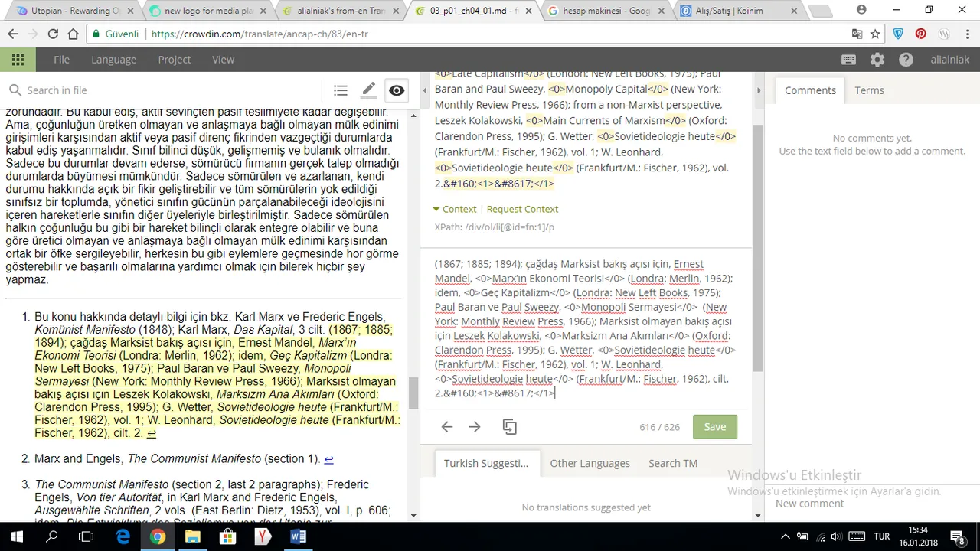Open Windows Start menu
980x551 pixels.
click(18, 536)
